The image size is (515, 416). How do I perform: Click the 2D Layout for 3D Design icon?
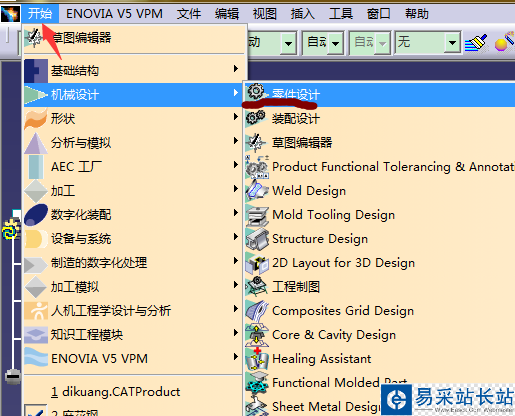[x=257, y=264]
